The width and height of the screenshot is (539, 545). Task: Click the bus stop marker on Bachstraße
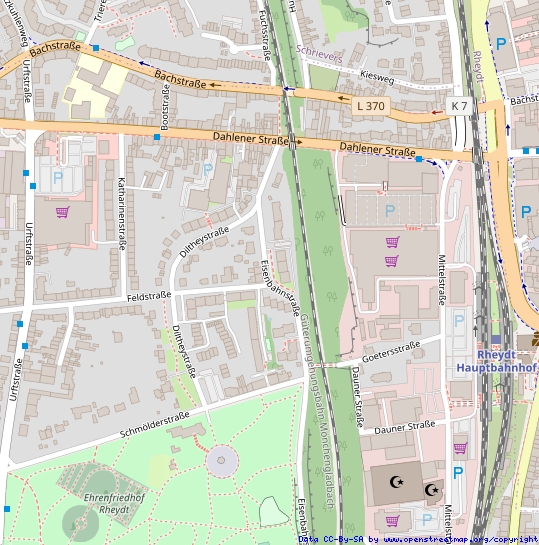[x=96, y=48]
